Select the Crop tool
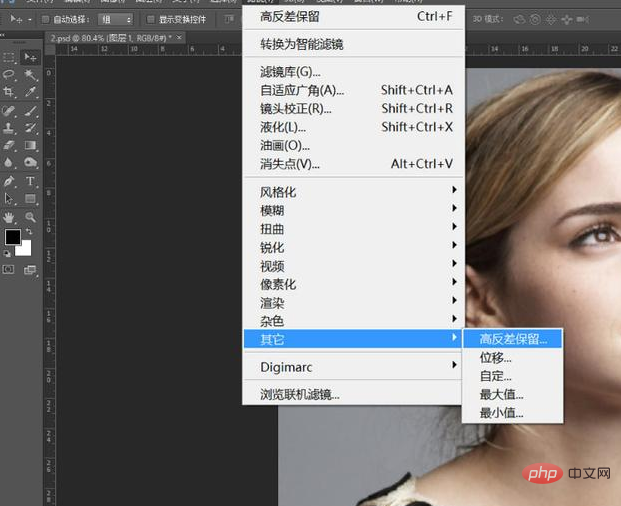621x506 pixels. (9, 92)
